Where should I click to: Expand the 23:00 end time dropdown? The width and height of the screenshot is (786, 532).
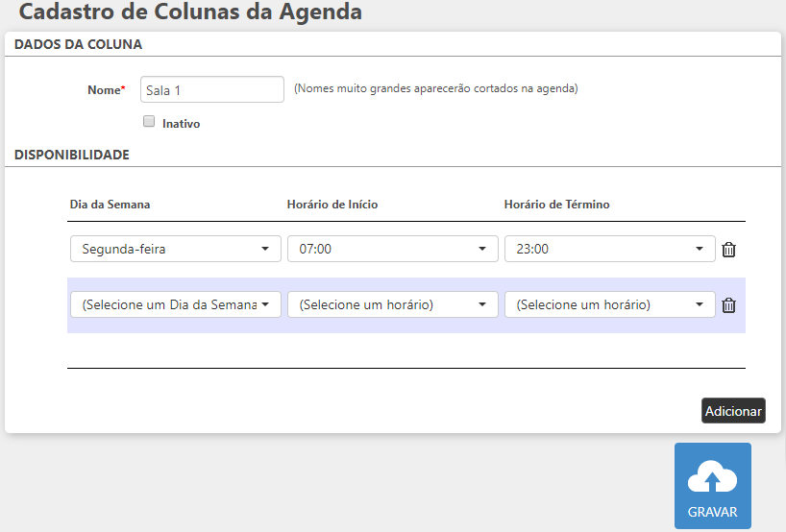tap(609, 249)
